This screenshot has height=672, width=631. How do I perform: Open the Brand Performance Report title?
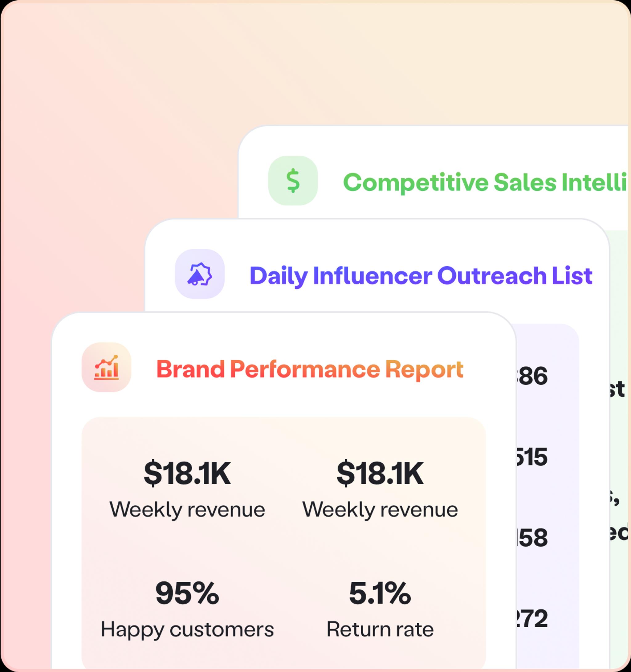point(310,369)
